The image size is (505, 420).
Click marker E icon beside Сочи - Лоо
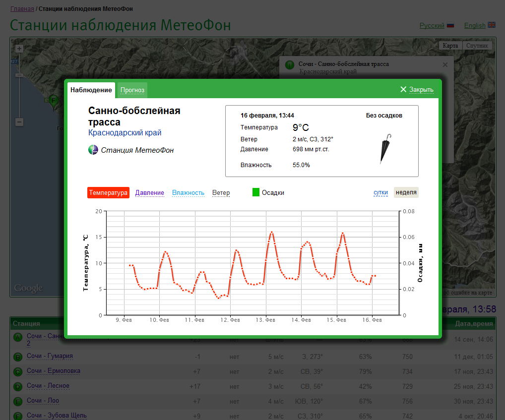(18, 401)
